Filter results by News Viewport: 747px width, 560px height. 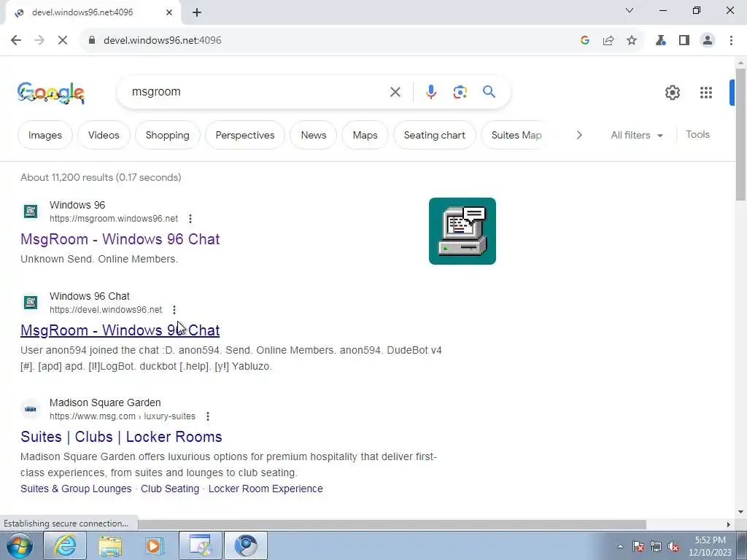pyautogui.click(x=314, y=135)
